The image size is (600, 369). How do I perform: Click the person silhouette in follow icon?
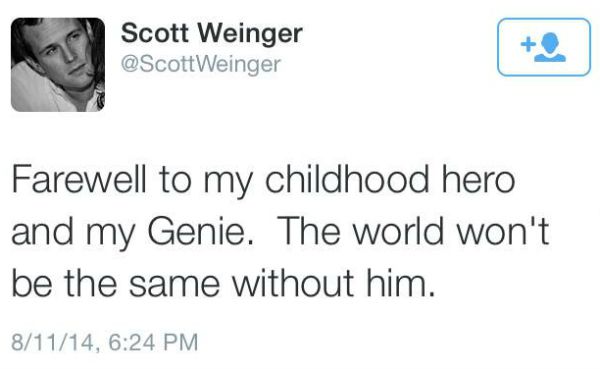550,47
